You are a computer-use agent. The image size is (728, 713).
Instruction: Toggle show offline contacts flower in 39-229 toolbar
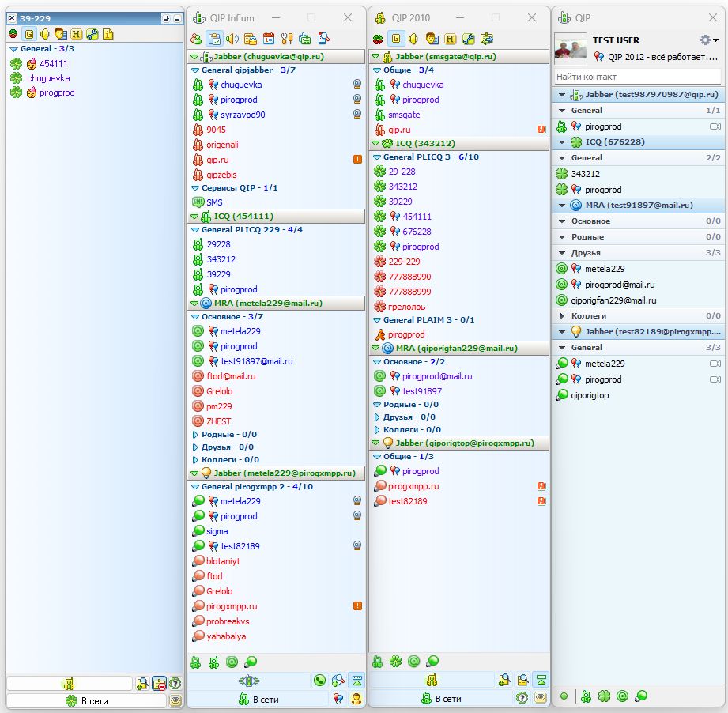[x=13, y=34]
